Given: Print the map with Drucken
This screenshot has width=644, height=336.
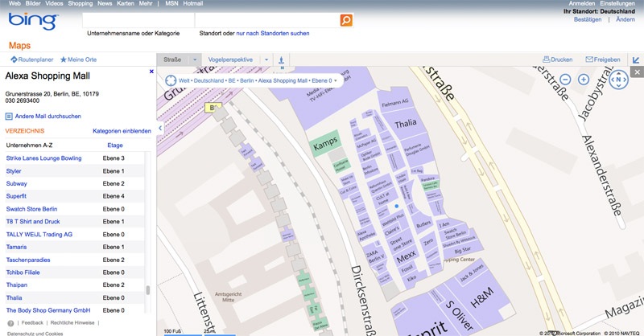Looking at the screenshot, I should 558,59.
